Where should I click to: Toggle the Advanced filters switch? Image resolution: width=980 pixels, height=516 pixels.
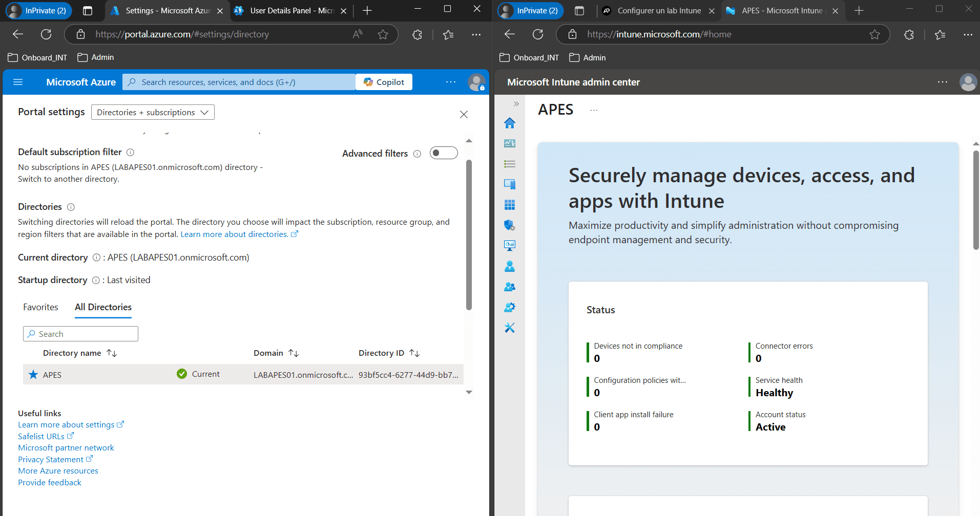pos(444,153)
